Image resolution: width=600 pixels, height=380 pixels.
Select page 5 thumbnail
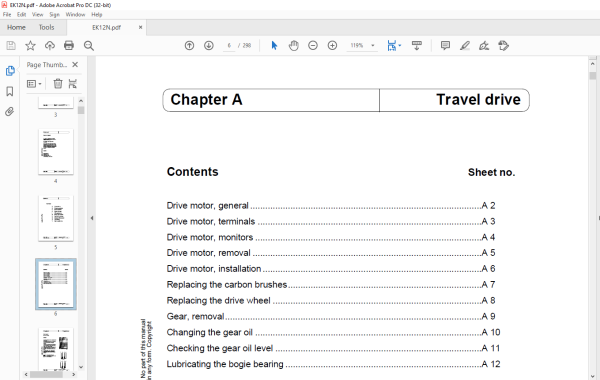tap(56, 218)
